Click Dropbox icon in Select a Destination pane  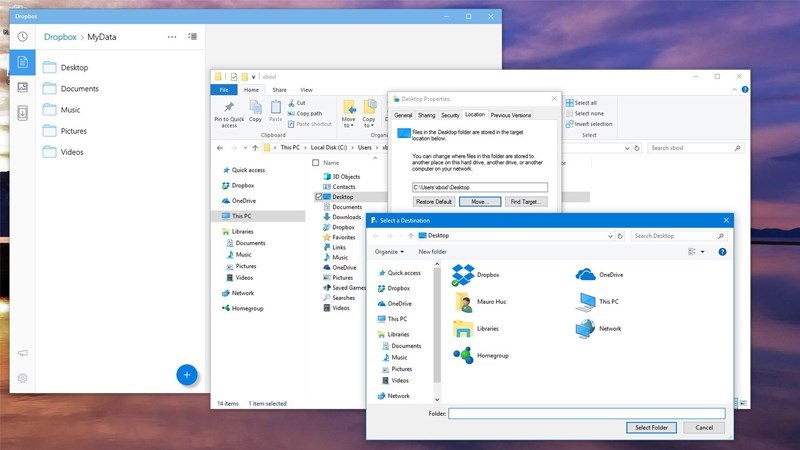[463, 275]
